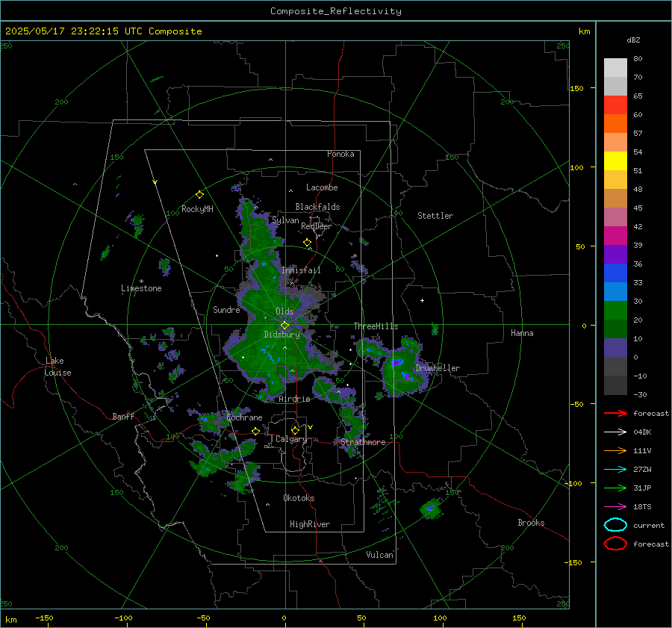The height and width of the screenshot is (628, 672).
Task: Click the yellow diamond marker right of Cochrane
Action: [x=255, y=431]
